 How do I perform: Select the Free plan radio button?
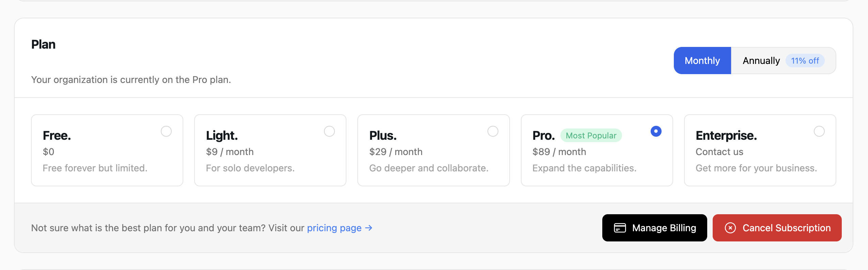(166, 131)
